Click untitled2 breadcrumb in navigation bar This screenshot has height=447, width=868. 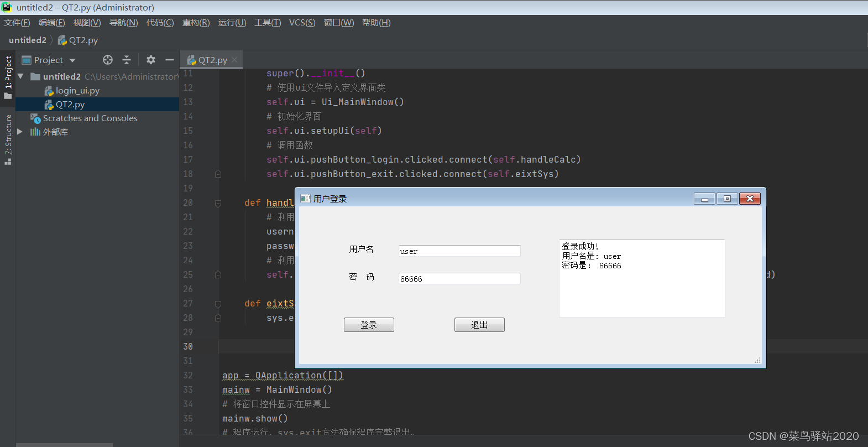click(28, 40)
